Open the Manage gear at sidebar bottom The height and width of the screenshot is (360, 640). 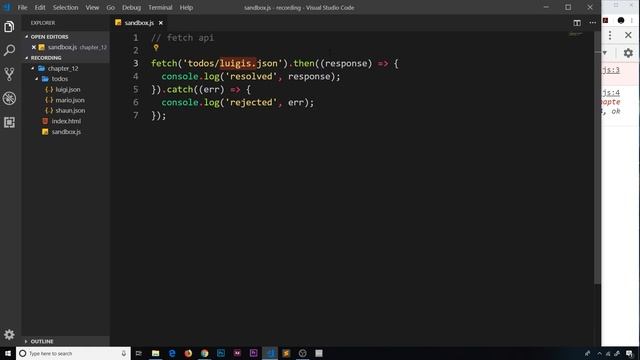[x=9, y=335]
